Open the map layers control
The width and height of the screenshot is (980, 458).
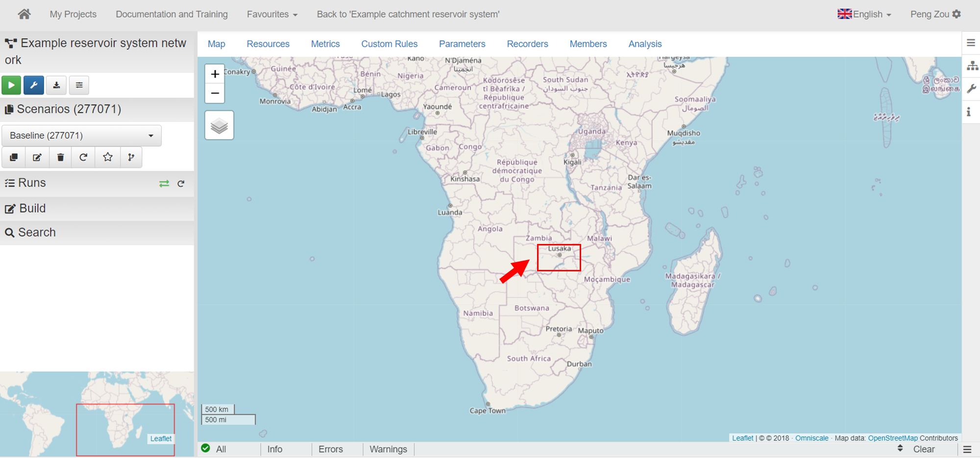219,126
